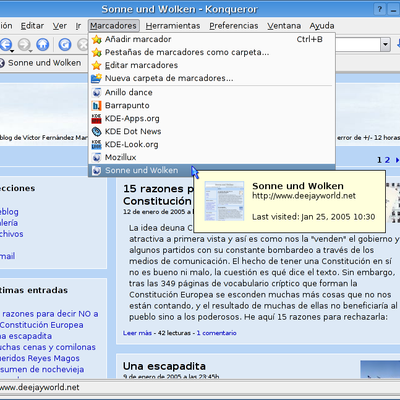Click inside the location URL field

tap(358, 44)
